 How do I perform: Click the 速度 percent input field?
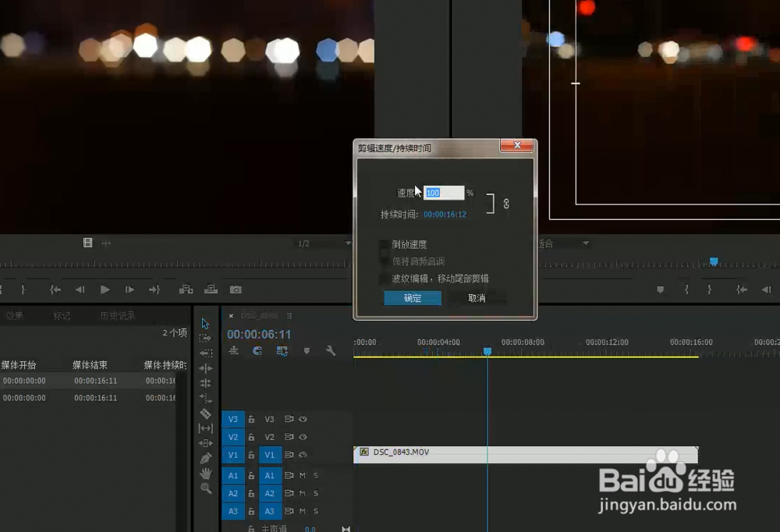click(x=444, y=193)
